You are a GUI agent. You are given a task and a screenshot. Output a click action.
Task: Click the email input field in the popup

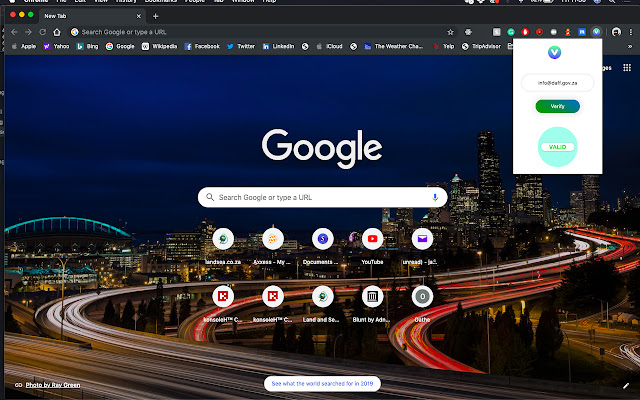[x=557, y=82]
